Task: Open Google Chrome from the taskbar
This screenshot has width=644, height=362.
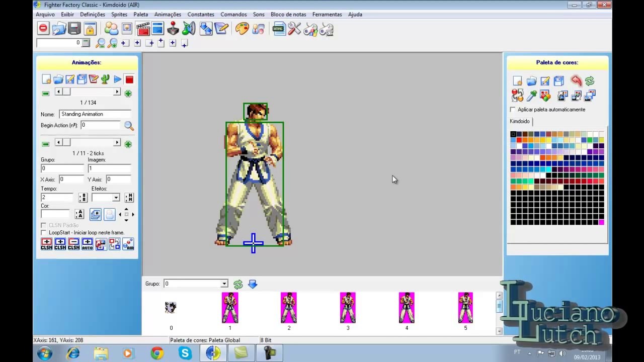Action: click(x=157, y=353)
